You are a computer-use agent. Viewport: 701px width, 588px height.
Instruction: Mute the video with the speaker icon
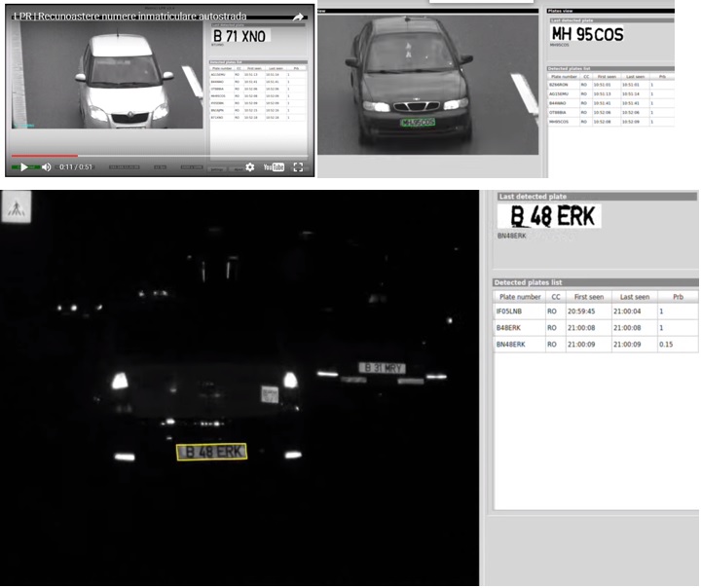click(x=46, y=167)
